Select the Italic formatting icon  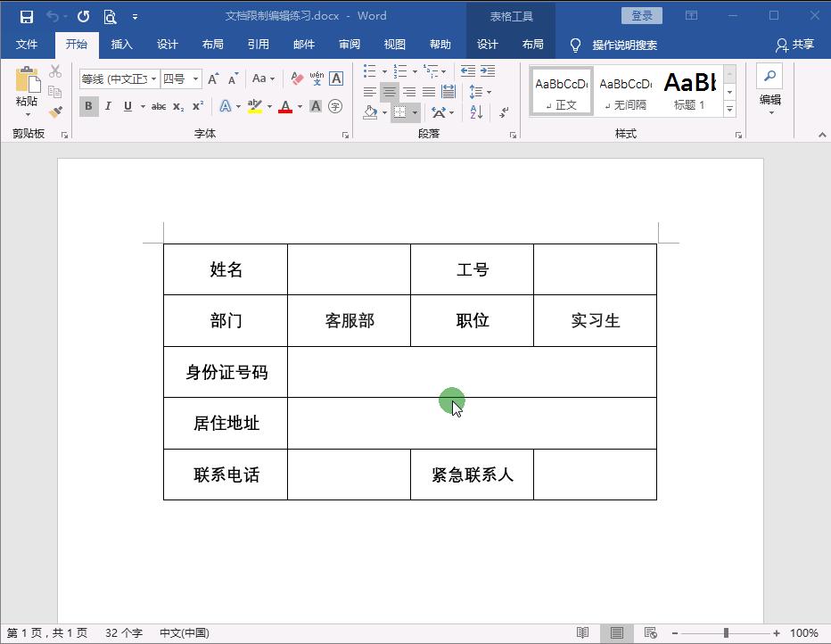108,106
